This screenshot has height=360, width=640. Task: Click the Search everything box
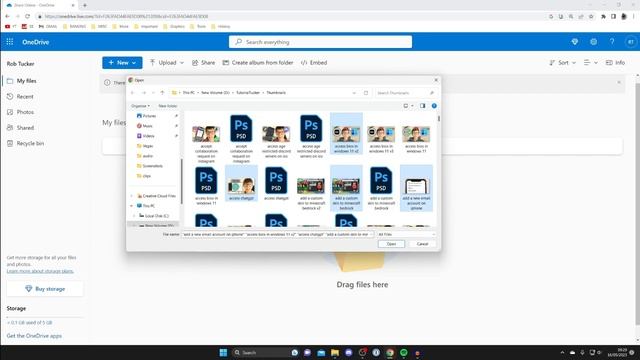point(320,42)
